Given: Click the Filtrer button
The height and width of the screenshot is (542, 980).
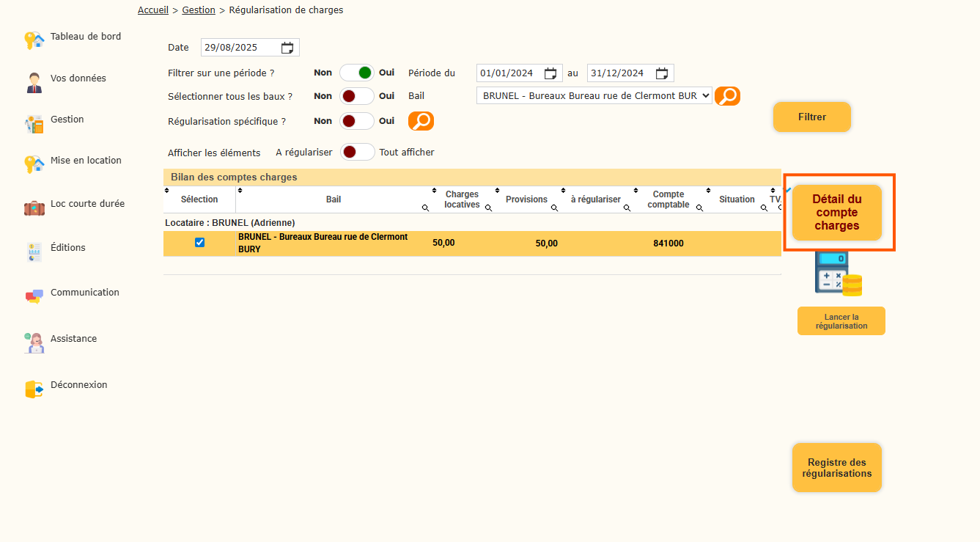Looking at the screenshot, I should pos(811,117).
